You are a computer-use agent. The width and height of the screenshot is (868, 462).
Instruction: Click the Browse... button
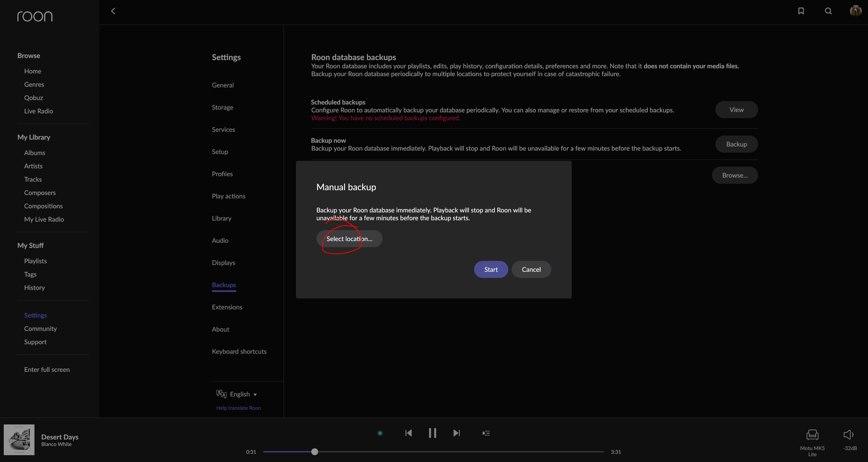[735, 175]
